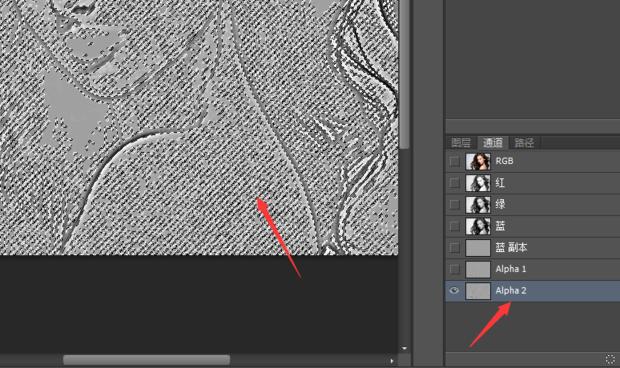The width and height of the screenshot is (620, 368).
Task: Click the canvas scroll-right arrow
Action: [392, 360]
